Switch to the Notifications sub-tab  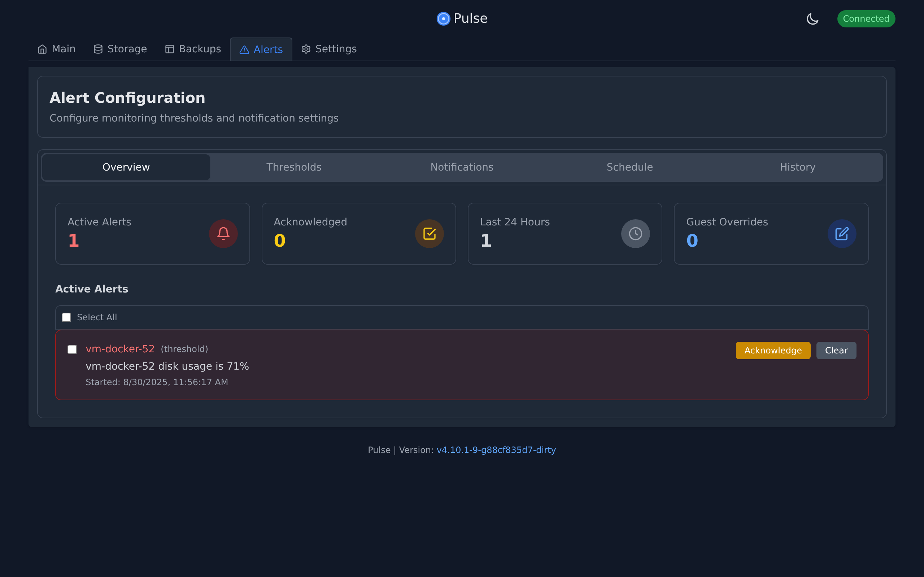point(462,167)
